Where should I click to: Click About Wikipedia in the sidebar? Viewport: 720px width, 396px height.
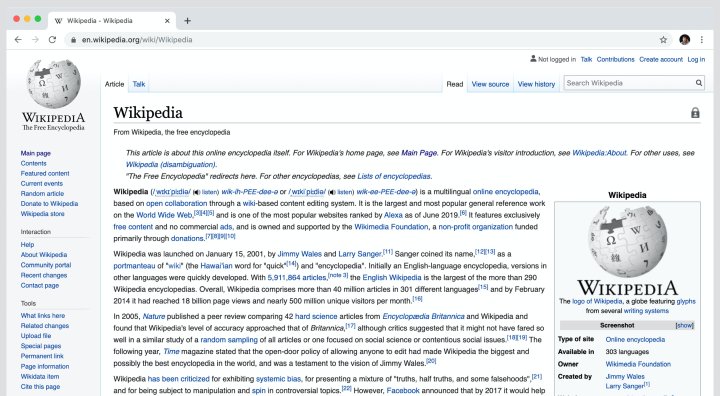coord(44,255)
